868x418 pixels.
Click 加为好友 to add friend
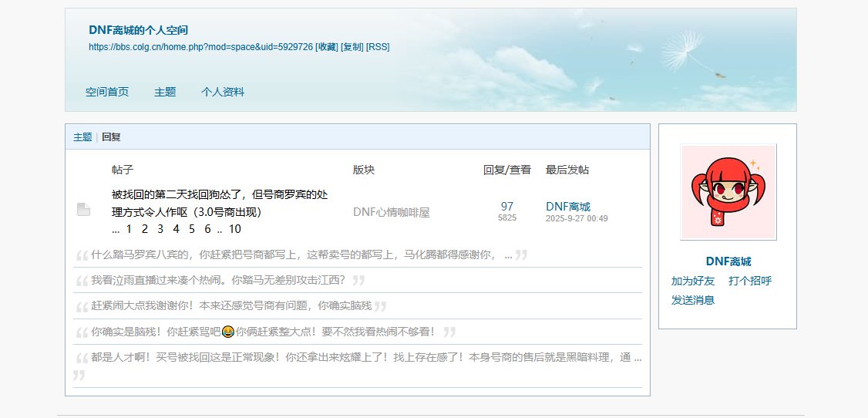(692, 281)
